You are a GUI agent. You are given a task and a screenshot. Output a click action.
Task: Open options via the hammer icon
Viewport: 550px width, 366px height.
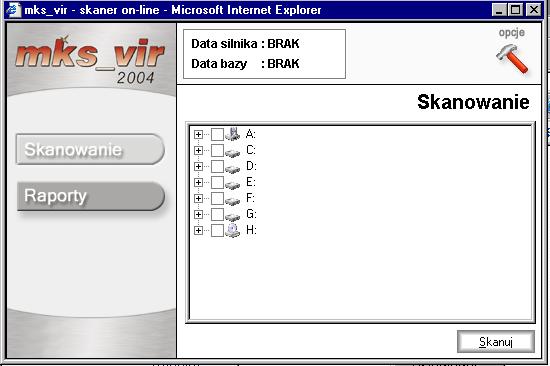point(512,59)
